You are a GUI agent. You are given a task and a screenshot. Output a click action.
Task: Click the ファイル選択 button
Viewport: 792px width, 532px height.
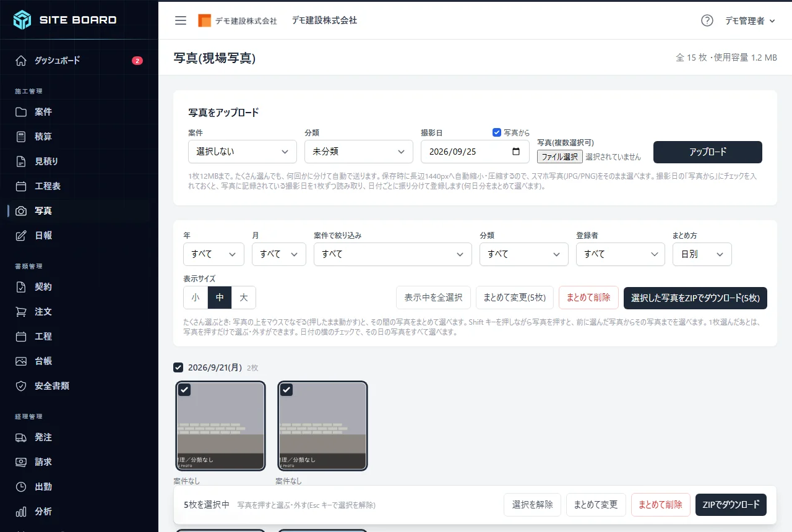(560, 157)
